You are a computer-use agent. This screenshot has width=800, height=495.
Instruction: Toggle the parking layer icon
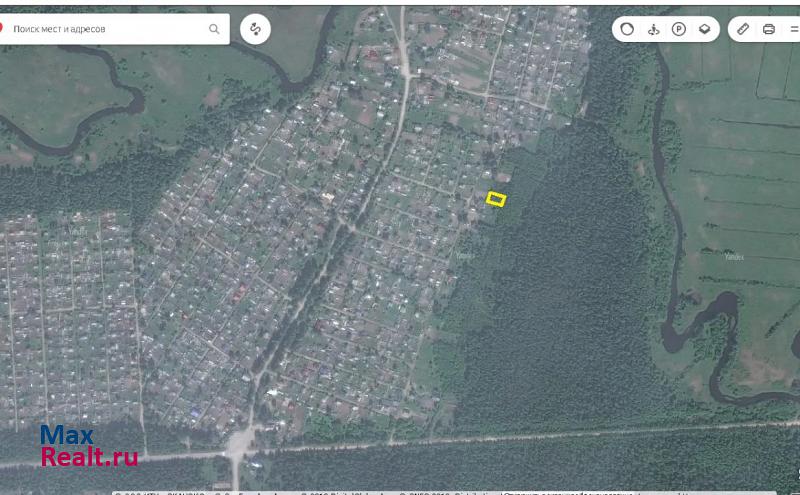[x=679, y=29]
